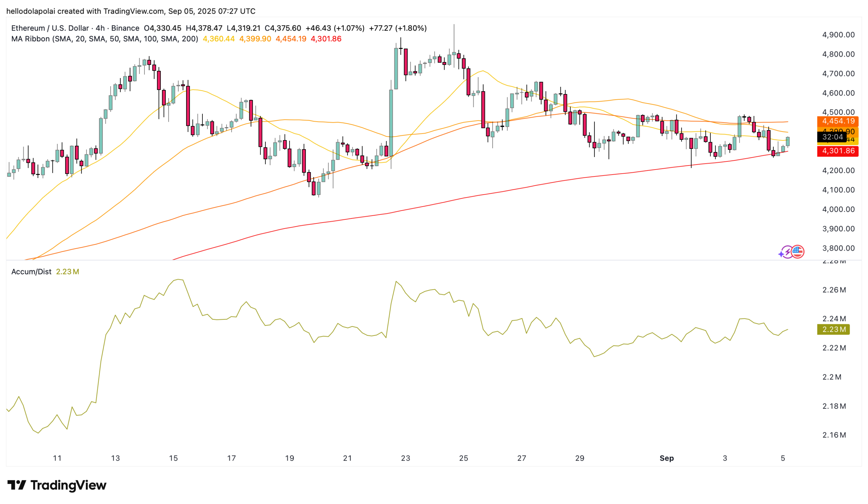Click date 25 on the time axis
Screen dimensions: 868x504
pyautogui.click(x=463, y=458)
